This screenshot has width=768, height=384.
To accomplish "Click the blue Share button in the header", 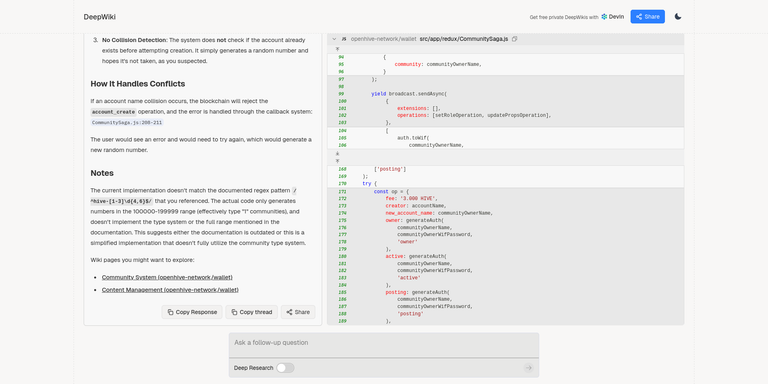I will (x=648, y=17).
